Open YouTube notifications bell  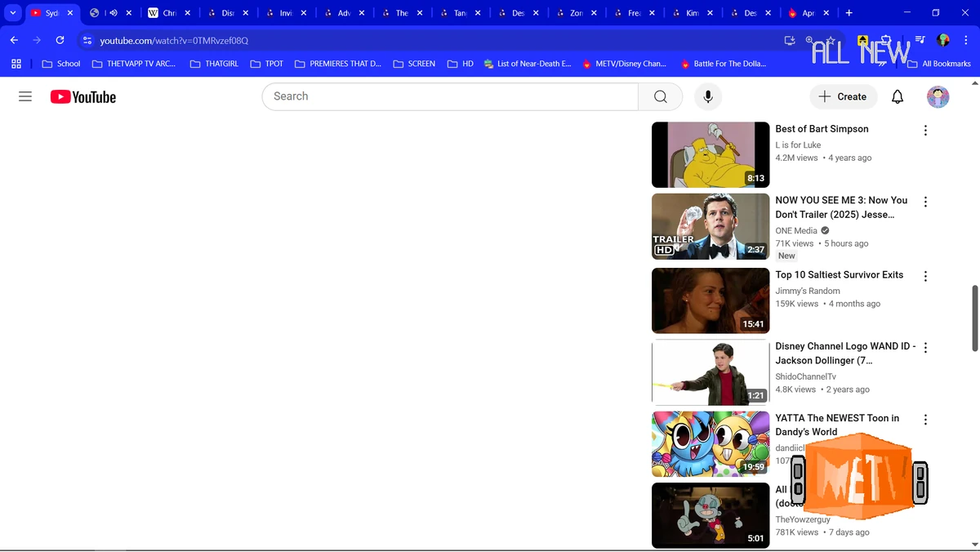tap(897, 96)
